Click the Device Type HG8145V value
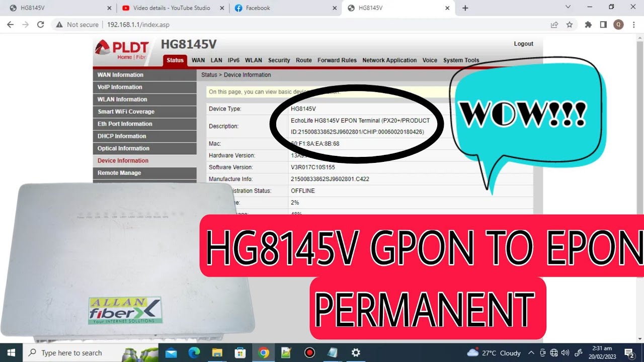 click(x=303, y=109)
